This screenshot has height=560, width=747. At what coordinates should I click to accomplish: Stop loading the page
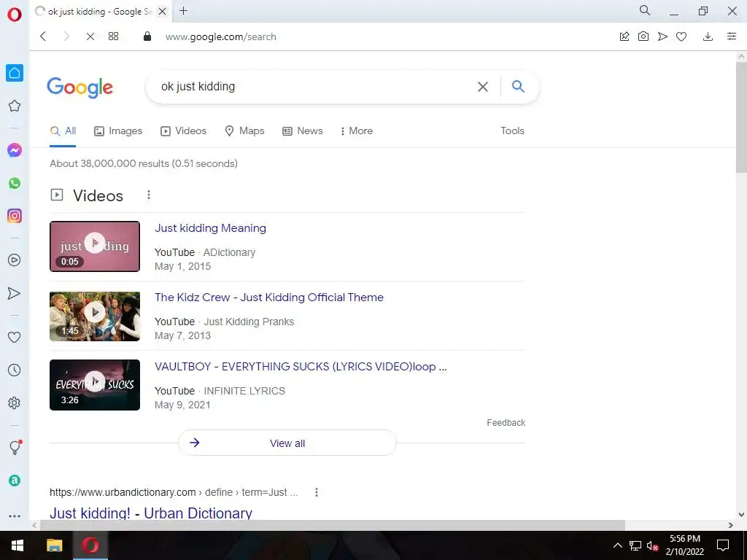pyautogui.click(x=90, y=36)
